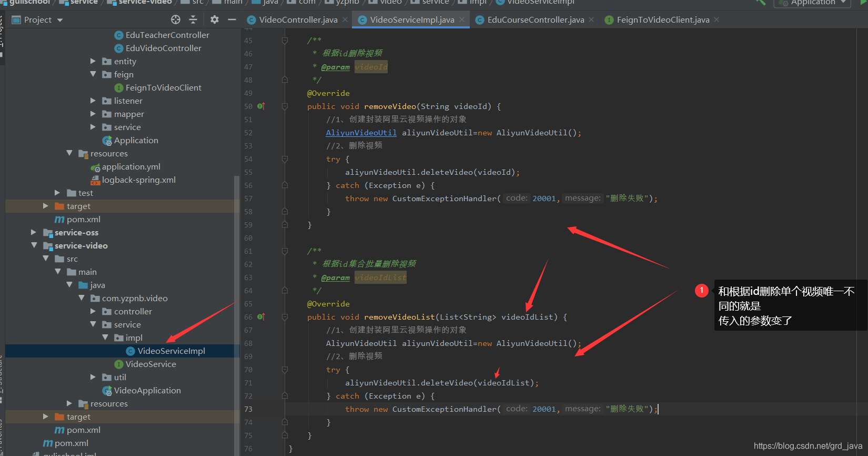
Task: Expand the mapper package
Action: click(93, 114)
